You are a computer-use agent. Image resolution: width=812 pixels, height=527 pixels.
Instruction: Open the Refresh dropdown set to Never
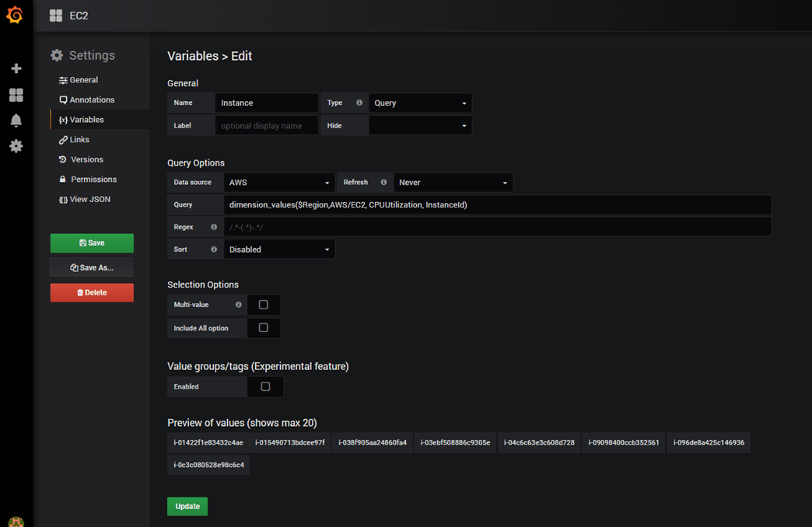(x=453, y=182)
